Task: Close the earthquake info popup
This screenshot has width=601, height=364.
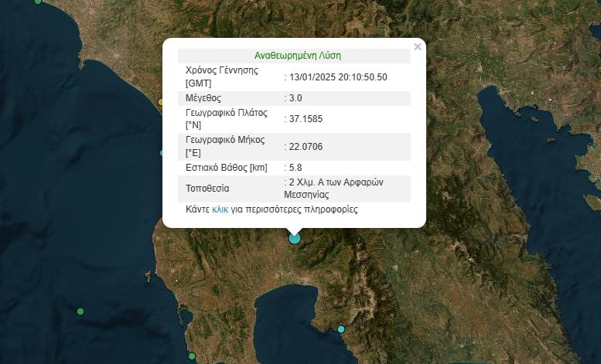Action: point(418,47)
